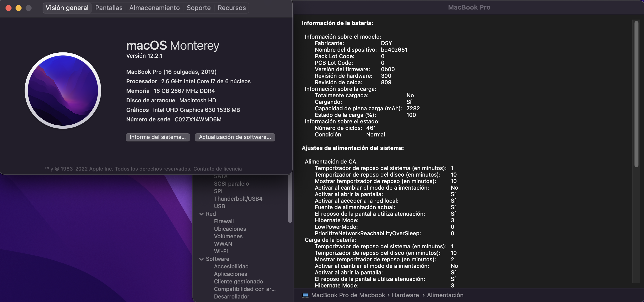Click the Informe del sistema button

[x=158, y=137]
